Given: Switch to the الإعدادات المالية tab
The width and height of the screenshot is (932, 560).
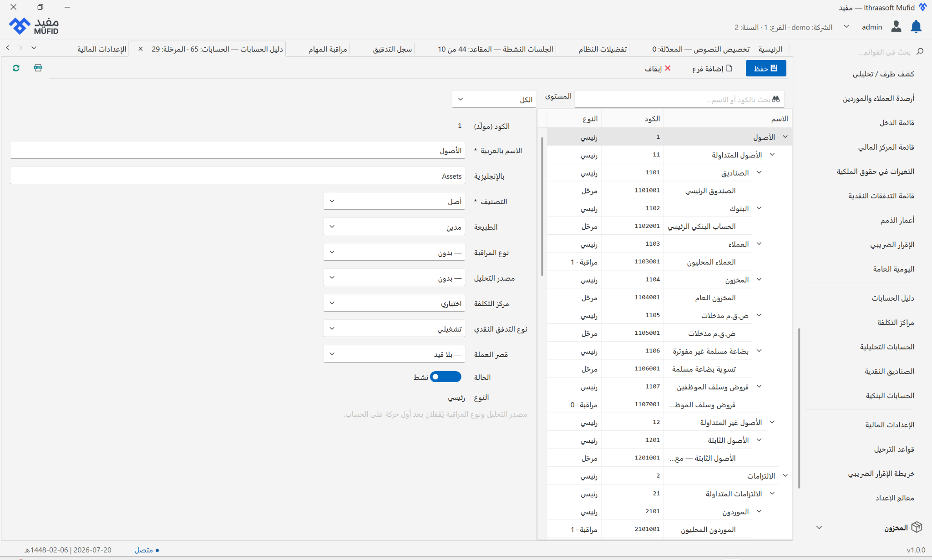Looking at the screenshot, I should pyautogui.click(x=102, y=49).
